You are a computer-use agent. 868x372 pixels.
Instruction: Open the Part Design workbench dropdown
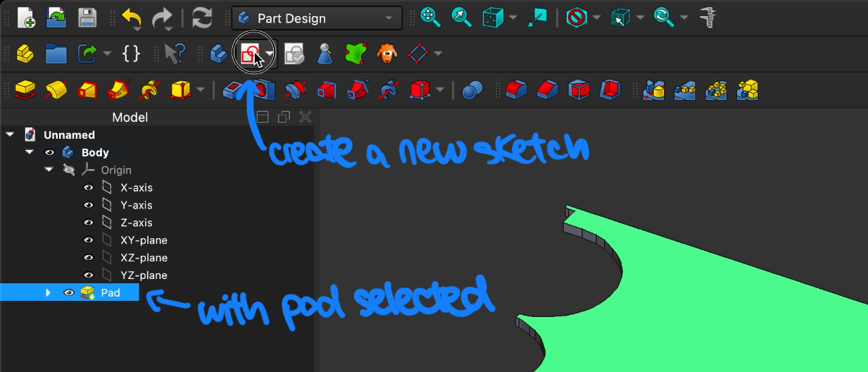pos(317,18)
